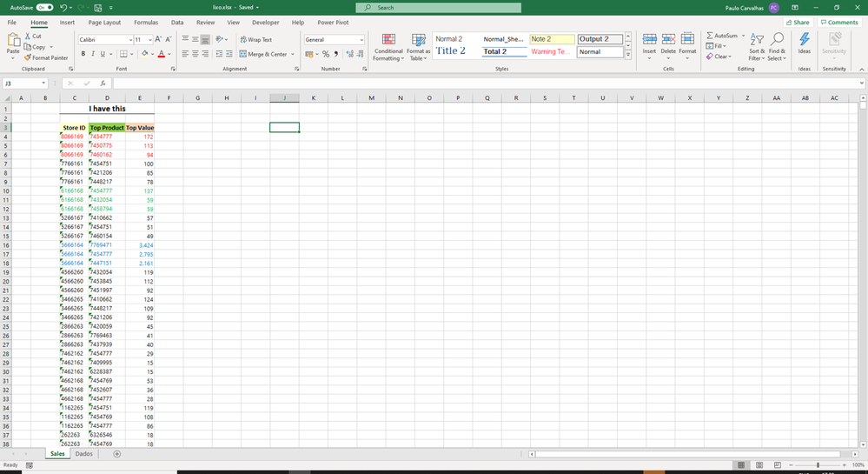Click the Cut scissors icon
This screenshot has height=474, width=868.
coord(28,36)
